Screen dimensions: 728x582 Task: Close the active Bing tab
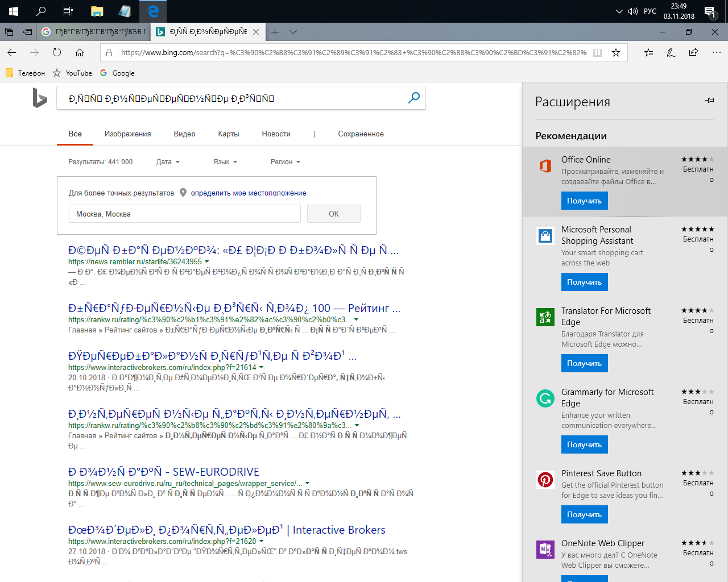pyautogui.click(x=256, y=32)
